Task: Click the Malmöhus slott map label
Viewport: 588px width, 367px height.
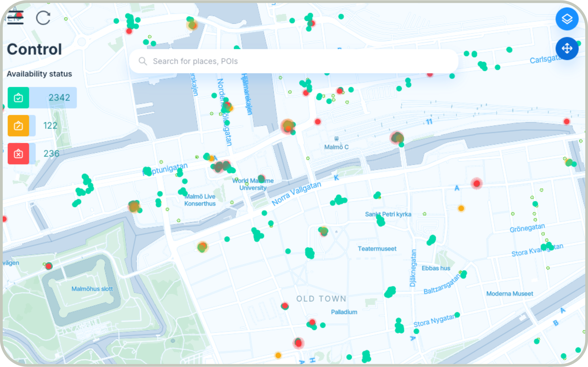Action: 92,289
